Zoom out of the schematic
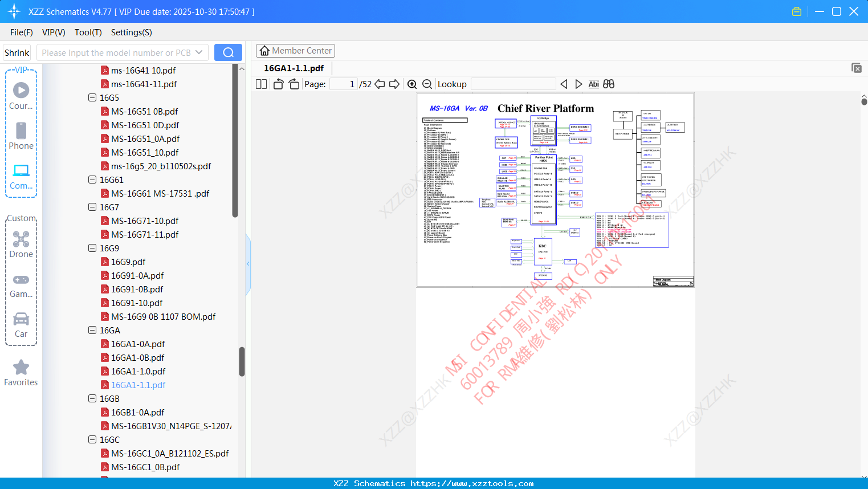The height and width of the screenshot is (489, 868). tap(427, 84)
